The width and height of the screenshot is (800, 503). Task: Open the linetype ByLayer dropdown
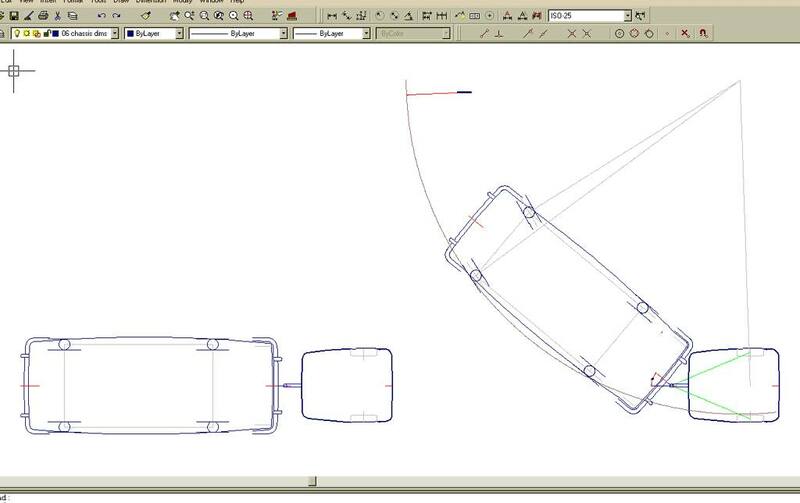(x=284, y=34)
